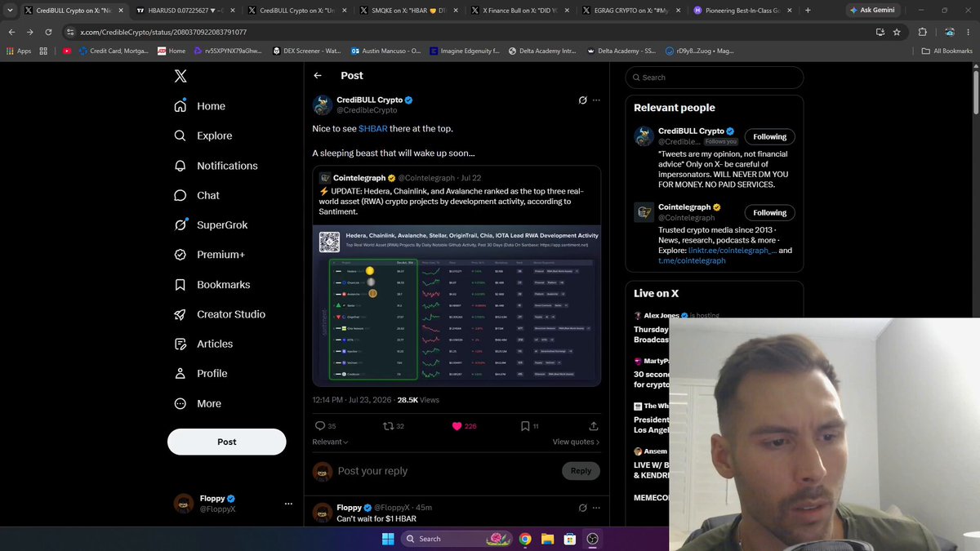The width and height of the screenshot is (980, 551).
Task: Click the X Search input field
Action: click(715, 78)
